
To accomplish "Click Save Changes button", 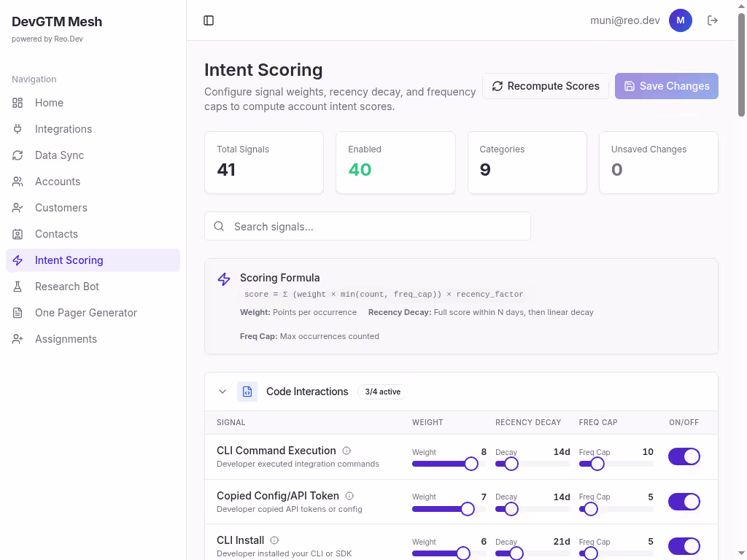I will tap(667, 86).
